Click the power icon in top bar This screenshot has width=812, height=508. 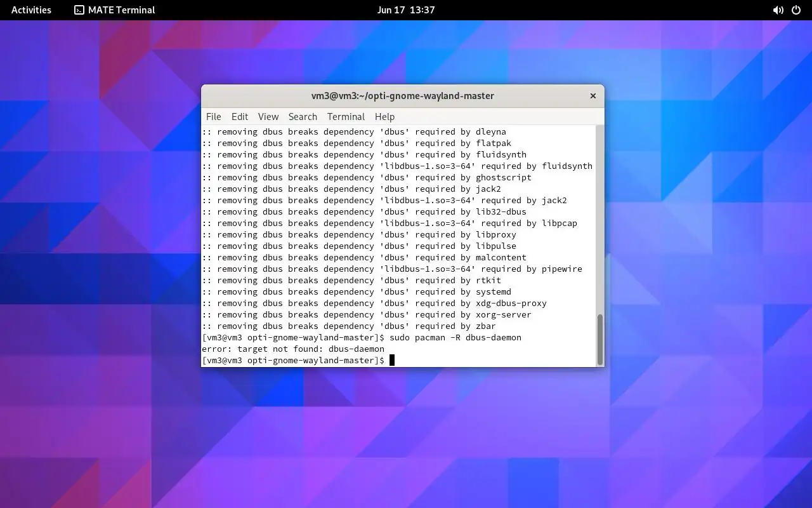click(x=796, y=10)
